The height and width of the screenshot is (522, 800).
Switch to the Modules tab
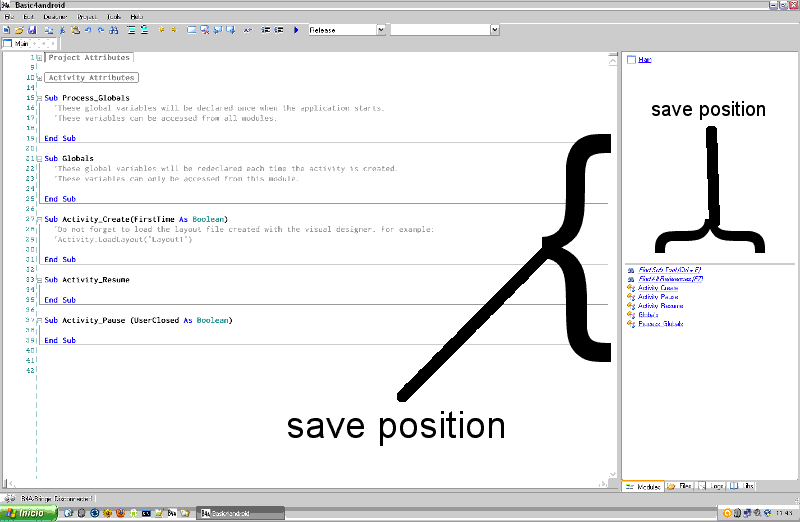point(643,486)
